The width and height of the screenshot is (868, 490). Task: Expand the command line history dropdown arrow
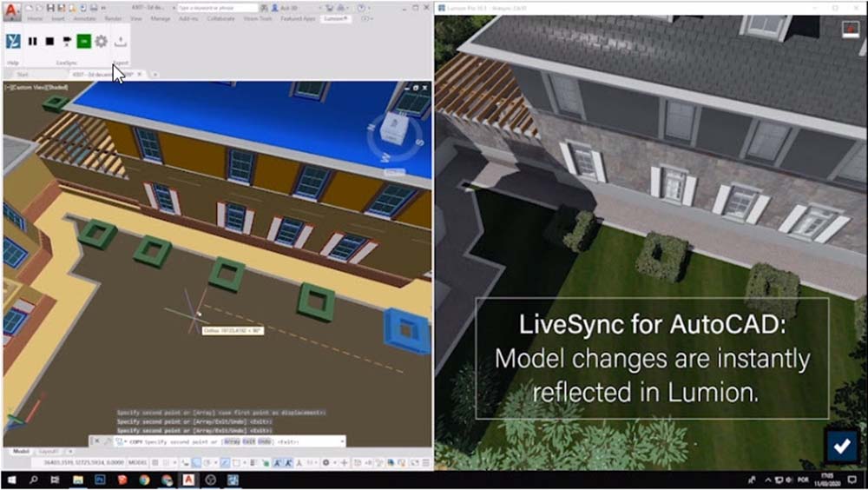[341, 441]
